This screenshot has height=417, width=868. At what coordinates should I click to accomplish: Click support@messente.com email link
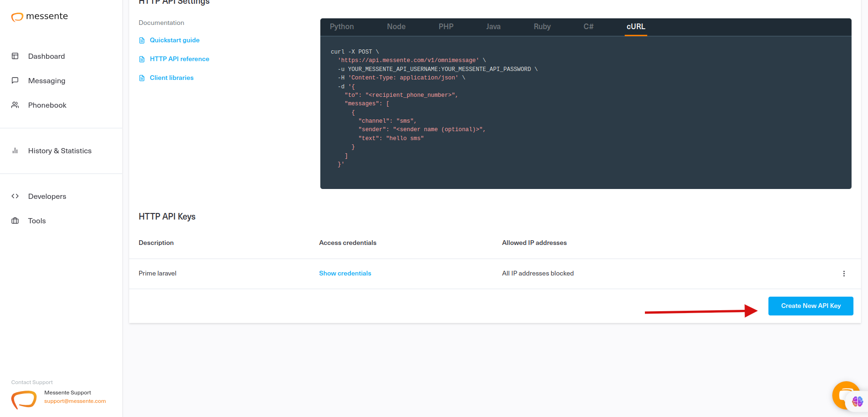[75, 401]
